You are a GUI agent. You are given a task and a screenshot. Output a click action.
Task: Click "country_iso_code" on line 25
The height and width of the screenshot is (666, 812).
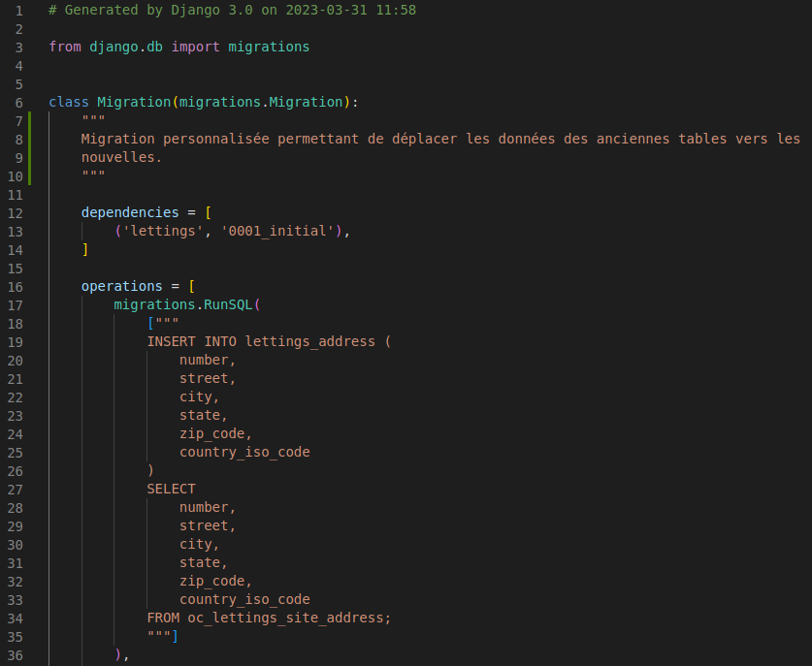[244, 452]
